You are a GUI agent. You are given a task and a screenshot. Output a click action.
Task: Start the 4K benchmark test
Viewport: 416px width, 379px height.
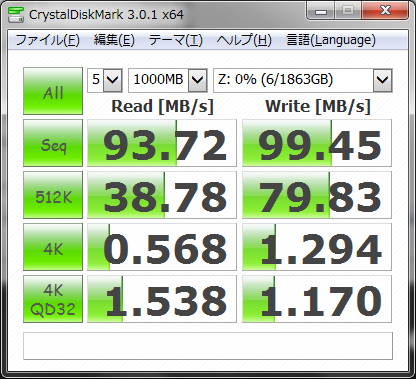53,247
